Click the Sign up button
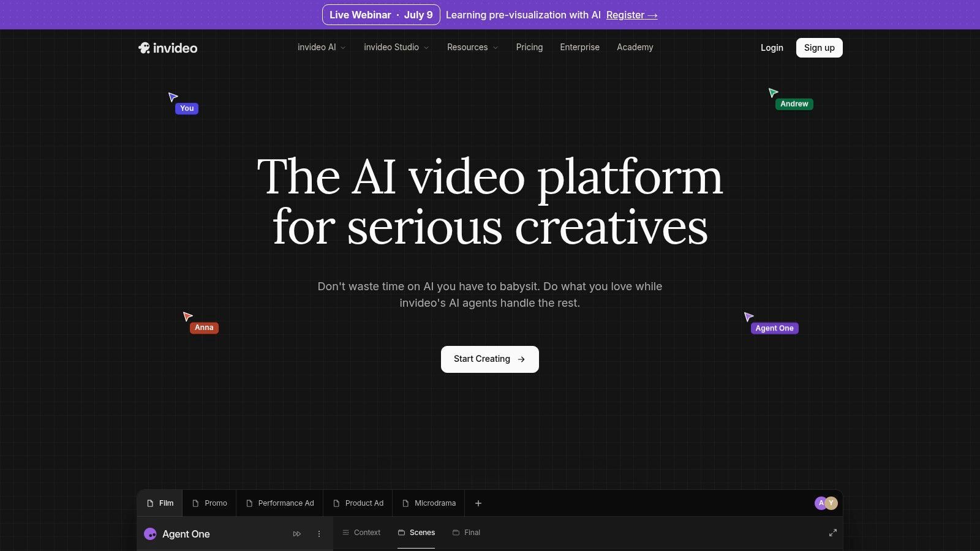Viewport: 980px width, 551px height. click(820, 48)
